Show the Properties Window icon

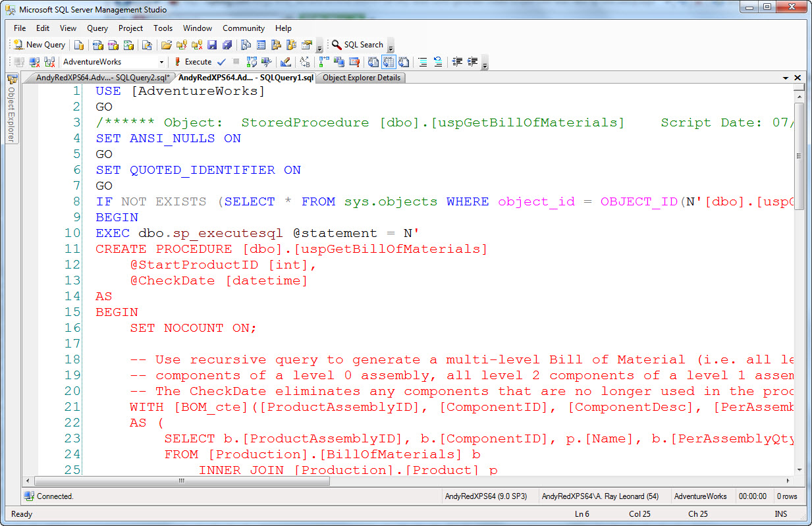pos(307,45)
